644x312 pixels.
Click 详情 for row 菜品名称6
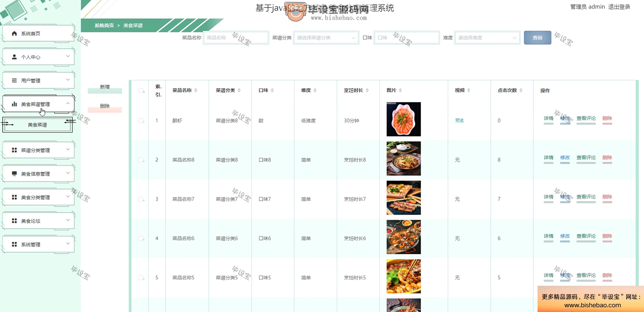point(549,236)
